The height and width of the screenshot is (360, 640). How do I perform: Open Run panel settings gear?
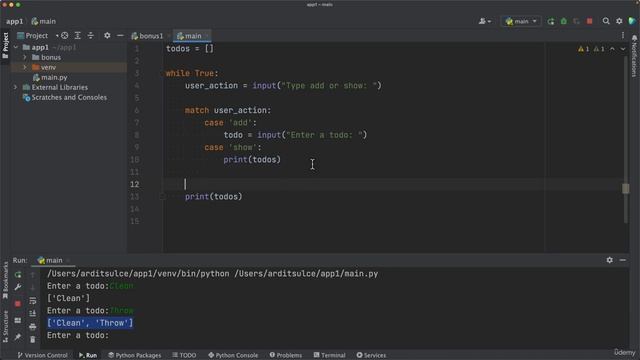(x=609, y=260)
